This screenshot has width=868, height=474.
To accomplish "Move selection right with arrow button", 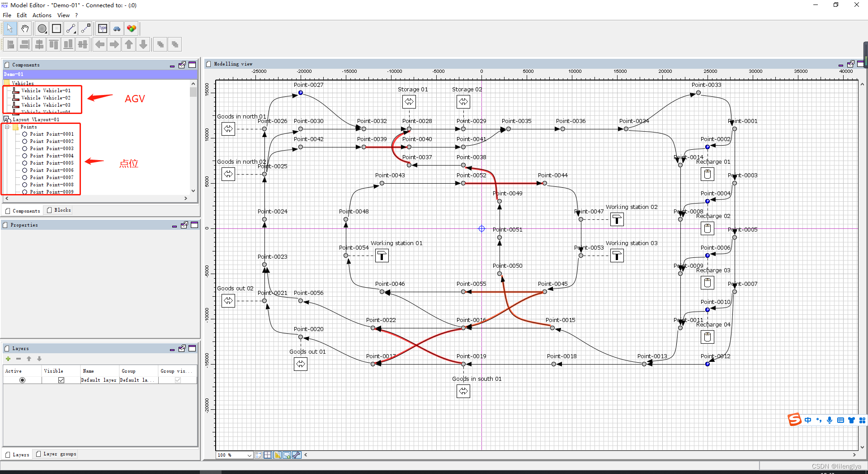I will (x=114, y=44).
